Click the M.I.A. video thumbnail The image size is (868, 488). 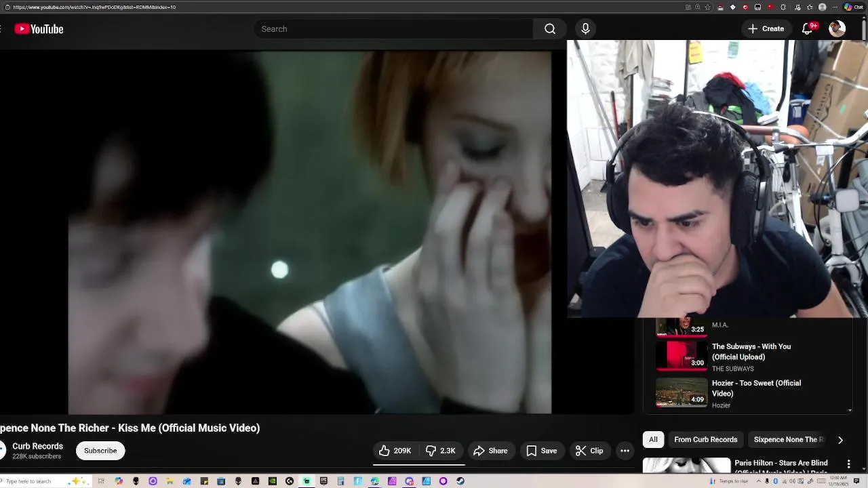pyautogui.click(x=682, y=327)
